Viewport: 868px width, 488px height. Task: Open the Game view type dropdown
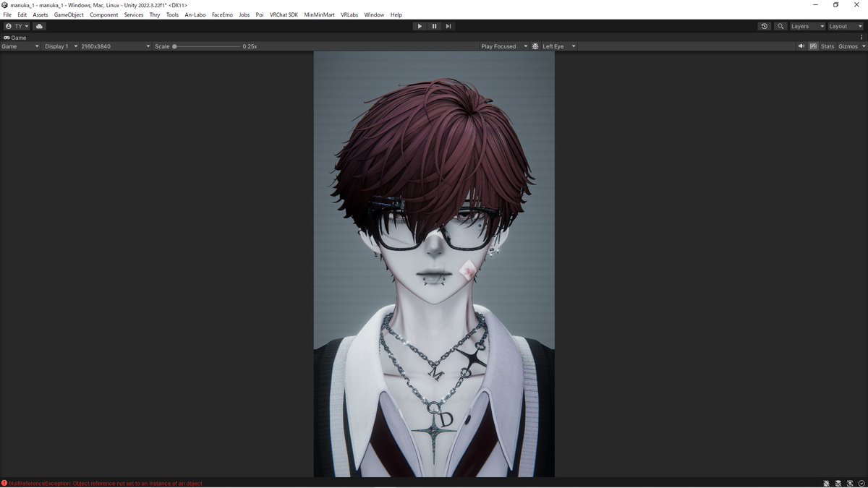[x=20, y=46]
